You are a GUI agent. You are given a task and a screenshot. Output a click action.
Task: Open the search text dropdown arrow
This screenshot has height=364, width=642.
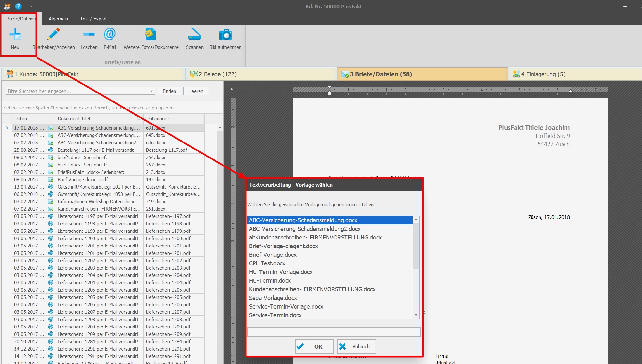[152, 91]
